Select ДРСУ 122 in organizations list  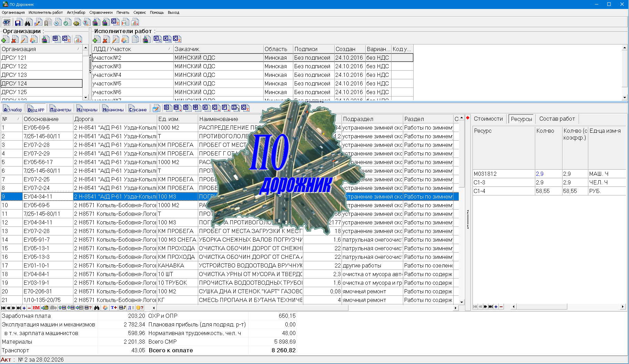click(14, 66)
